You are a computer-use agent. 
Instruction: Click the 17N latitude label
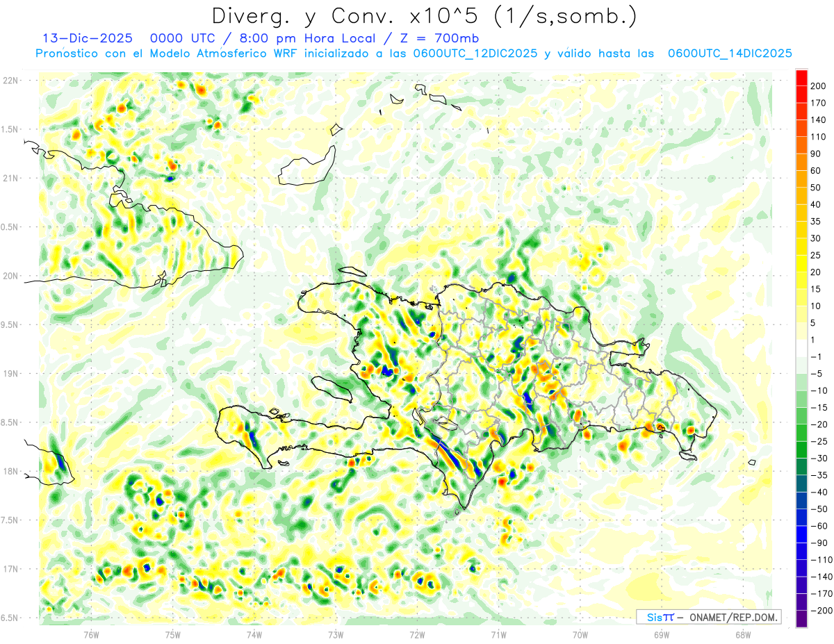[10, 569]
